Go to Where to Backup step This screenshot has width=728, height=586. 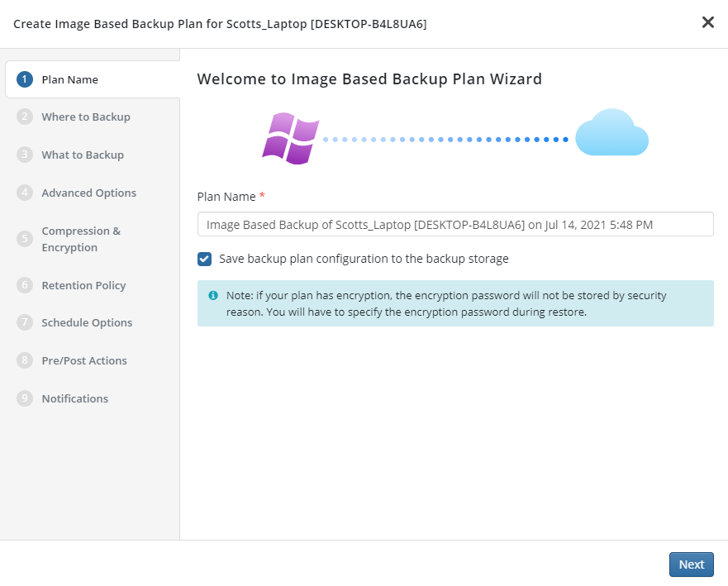[x=86, y=117]
